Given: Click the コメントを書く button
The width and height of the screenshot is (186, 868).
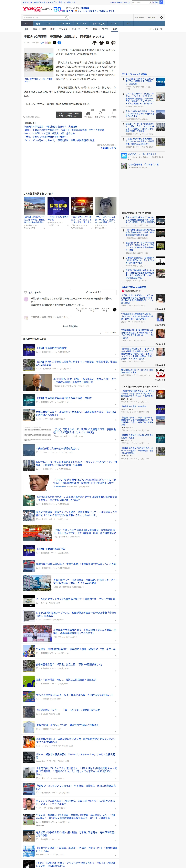Looking at the screenshot, I should [93, 293].
